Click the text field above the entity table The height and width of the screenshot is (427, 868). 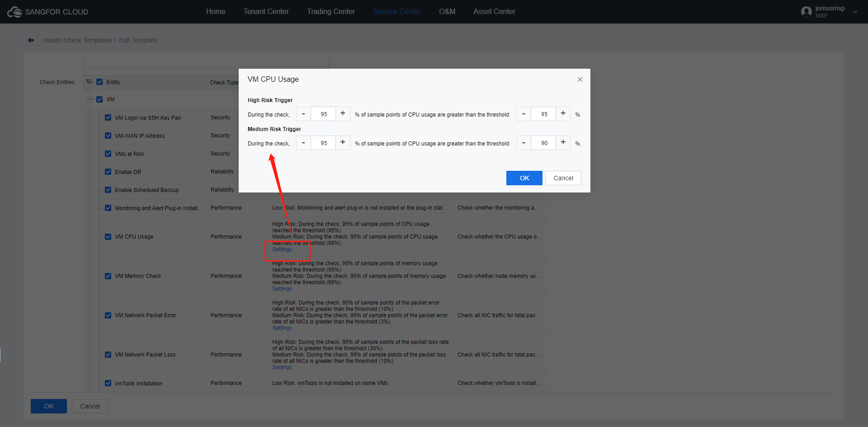[x=206, y=64]
